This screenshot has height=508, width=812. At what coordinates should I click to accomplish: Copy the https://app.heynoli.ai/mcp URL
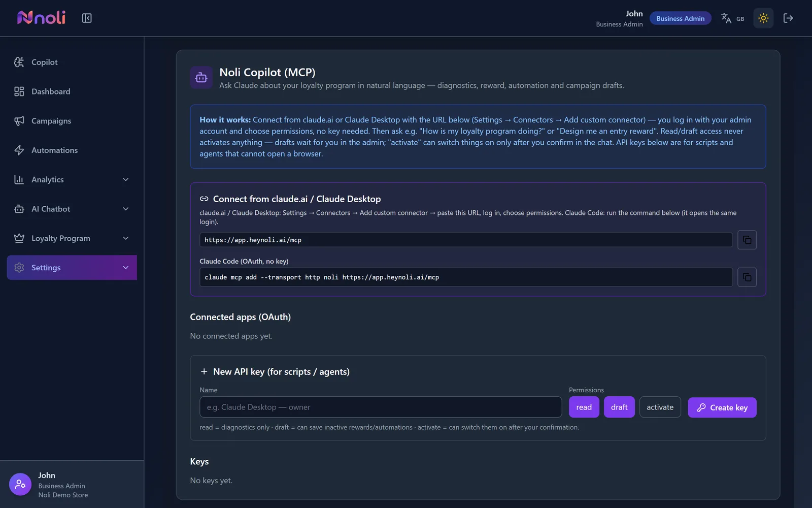pos(747,240)
